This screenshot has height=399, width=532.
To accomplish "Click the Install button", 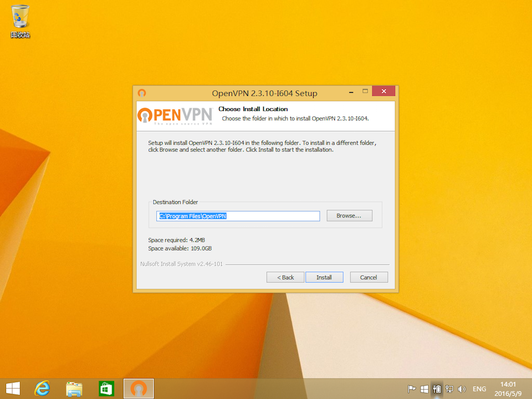I will coord(324,277).
